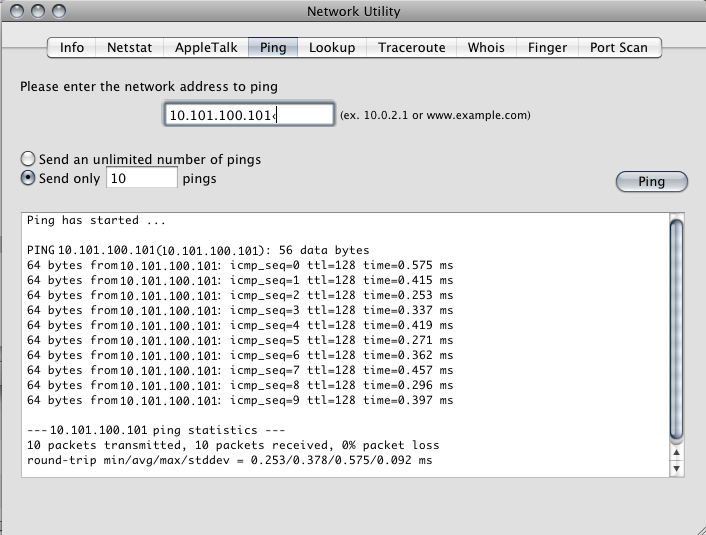
Task: Select 'Send an unlimited number of pings'
Action: (x=28, y=159)
